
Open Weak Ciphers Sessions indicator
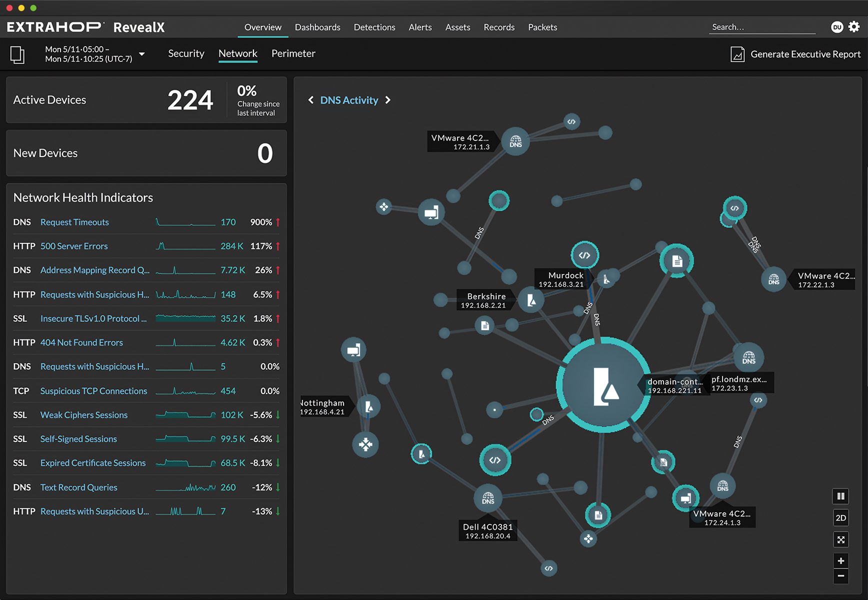point(84,415)
